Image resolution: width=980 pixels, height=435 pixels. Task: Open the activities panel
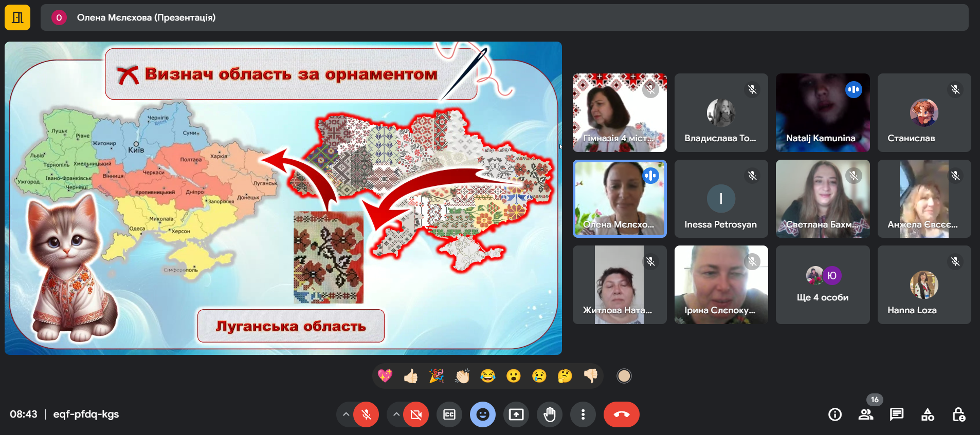(928, 414)
